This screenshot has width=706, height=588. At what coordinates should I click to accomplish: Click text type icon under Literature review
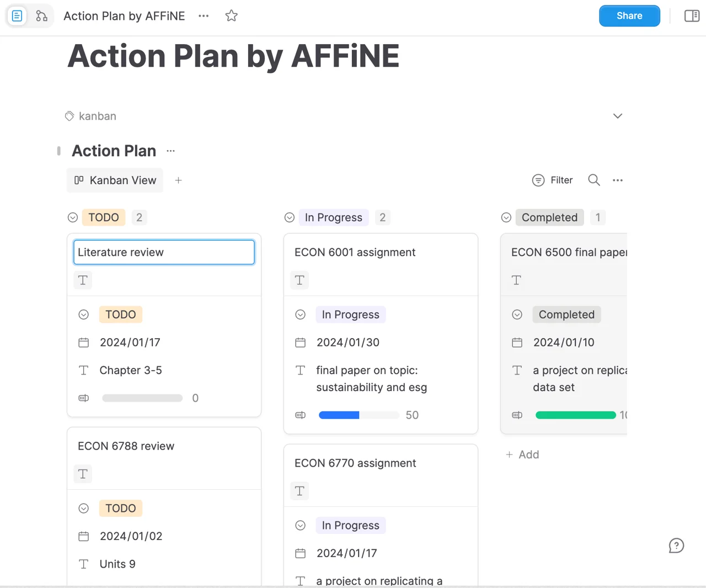[83, 280]
